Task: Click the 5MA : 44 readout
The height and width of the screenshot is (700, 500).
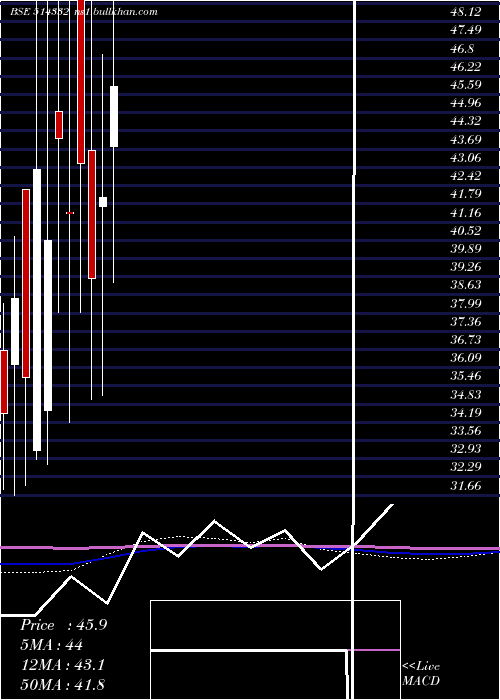Action: tap(51, 645)
